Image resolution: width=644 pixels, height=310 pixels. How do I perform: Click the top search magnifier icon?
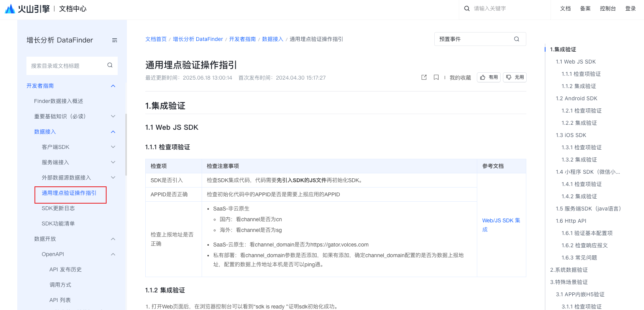coord(467,8)
